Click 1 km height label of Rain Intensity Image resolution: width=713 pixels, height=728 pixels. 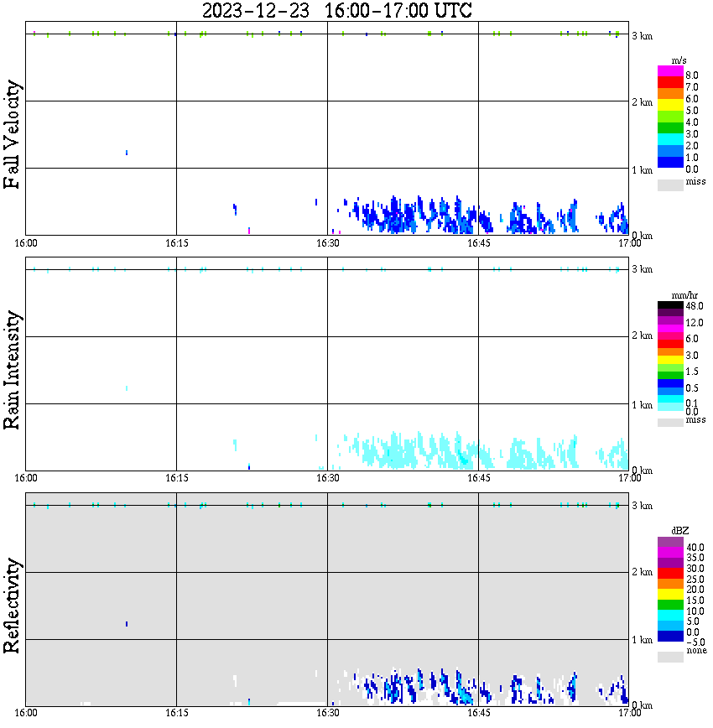[642, 405]
